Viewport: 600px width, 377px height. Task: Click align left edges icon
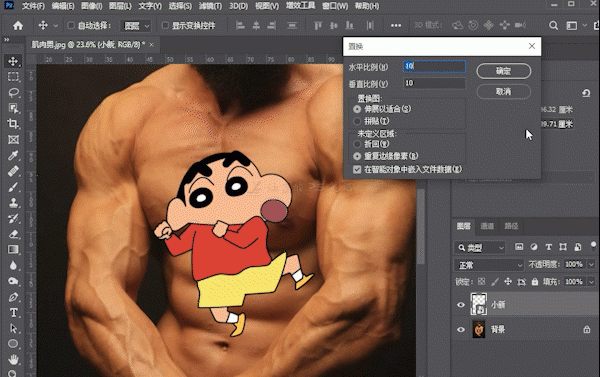click(x=240, y=26)
